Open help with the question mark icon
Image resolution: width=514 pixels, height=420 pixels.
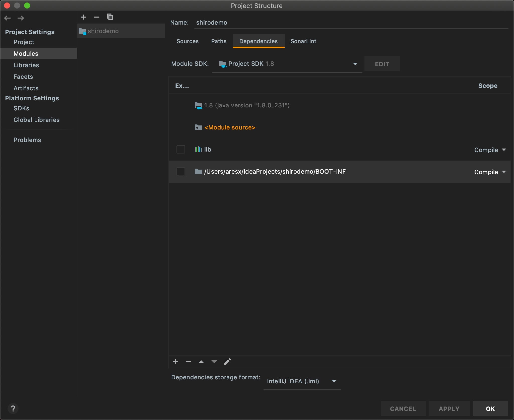point(13,408)
